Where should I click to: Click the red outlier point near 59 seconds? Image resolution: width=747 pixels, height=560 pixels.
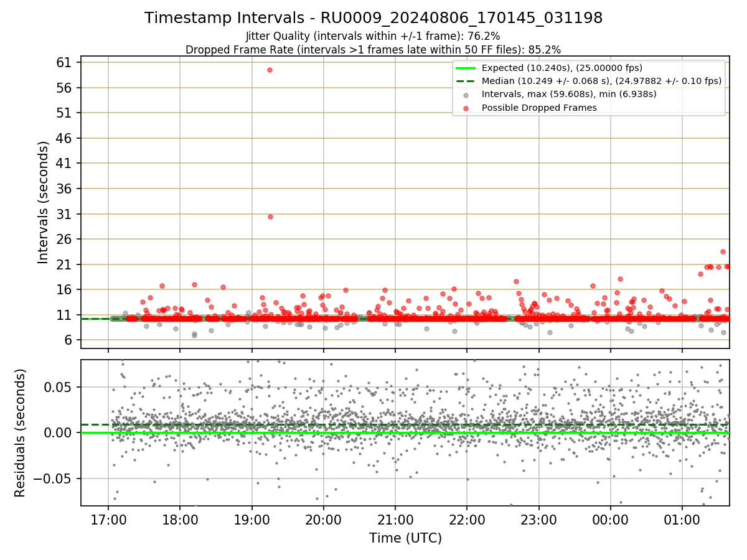pyautogui.click(x=270, y=70)
